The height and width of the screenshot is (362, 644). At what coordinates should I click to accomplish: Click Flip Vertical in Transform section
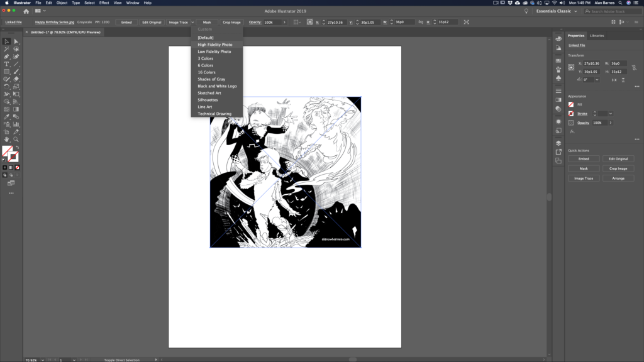click(623, 80)
